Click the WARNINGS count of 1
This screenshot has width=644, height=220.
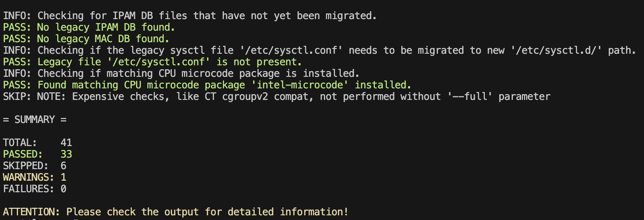click(x=63, y=177)
